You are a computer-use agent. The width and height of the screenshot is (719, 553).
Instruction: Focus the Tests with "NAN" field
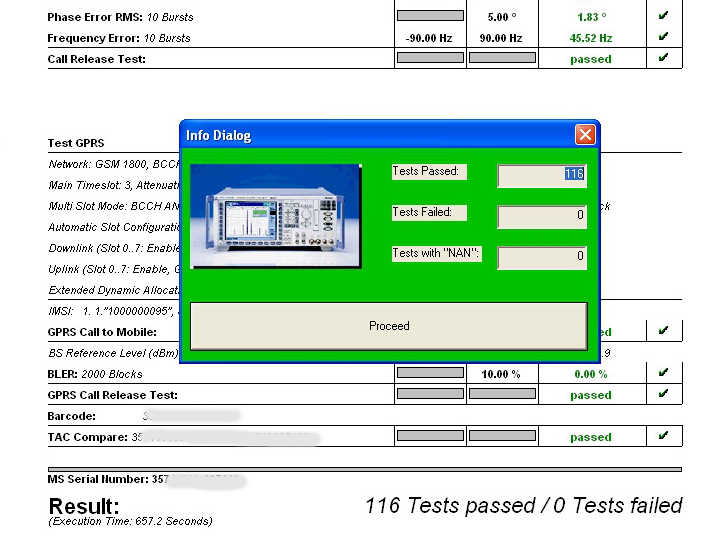(x=541, y=257)
